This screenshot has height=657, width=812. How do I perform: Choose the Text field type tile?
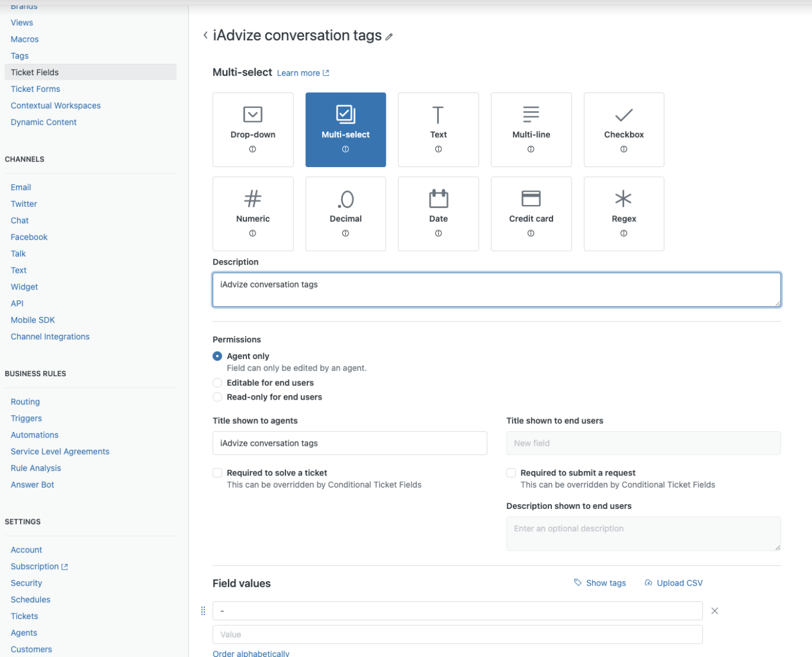point(438,130)
